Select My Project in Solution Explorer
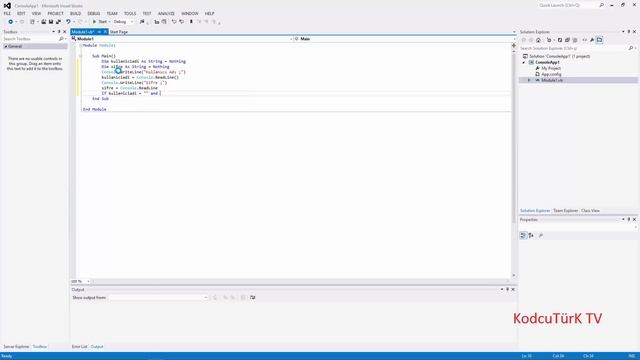Image resolution: width=640 pixels, height=360 pixels. tap(551, 69)
